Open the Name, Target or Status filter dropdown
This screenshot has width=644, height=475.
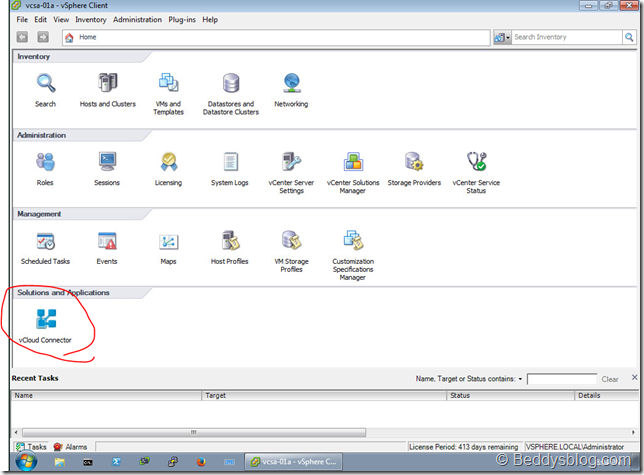520,379
